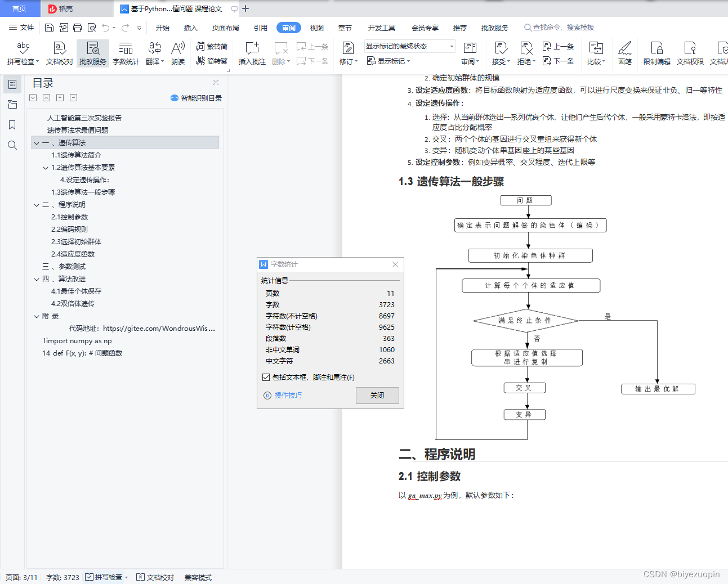Insert a comment with 插入批注
Screen dimensions: 728x584
[x=251, y=53]
